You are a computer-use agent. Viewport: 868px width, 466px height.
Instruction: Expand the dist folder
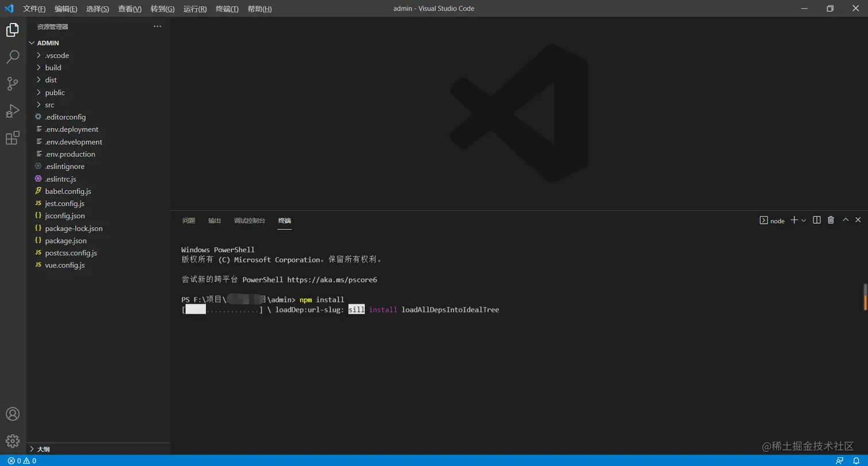coord(98,80)
